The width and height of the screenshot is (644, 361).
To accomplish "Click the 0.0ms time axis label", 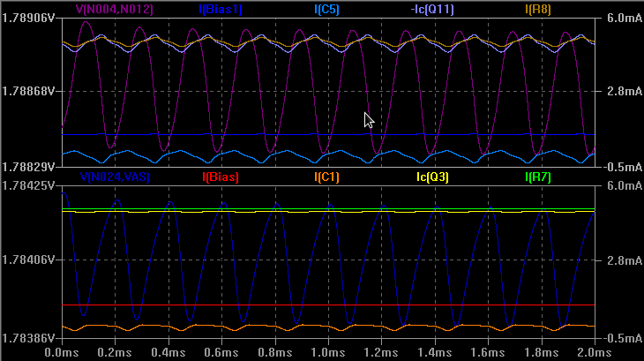I will [x=61, y=352].
